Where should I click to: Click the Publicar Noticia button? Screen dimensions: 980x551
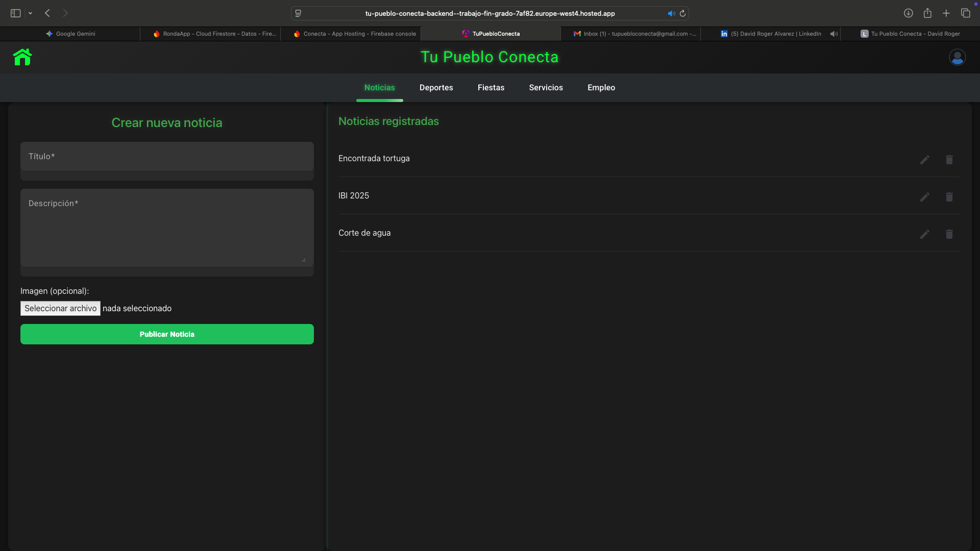click(167, 334)
